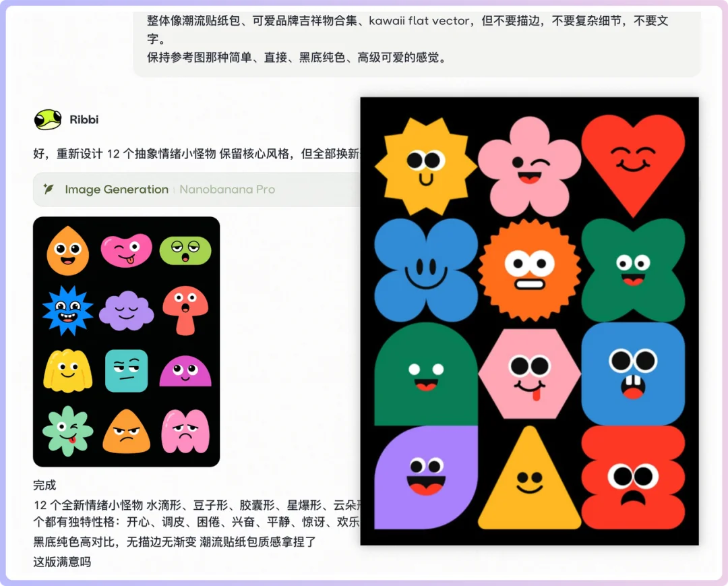Click the pink hexagon character in the large image
The image size is (728, 586).
click(x=529, y=374)
